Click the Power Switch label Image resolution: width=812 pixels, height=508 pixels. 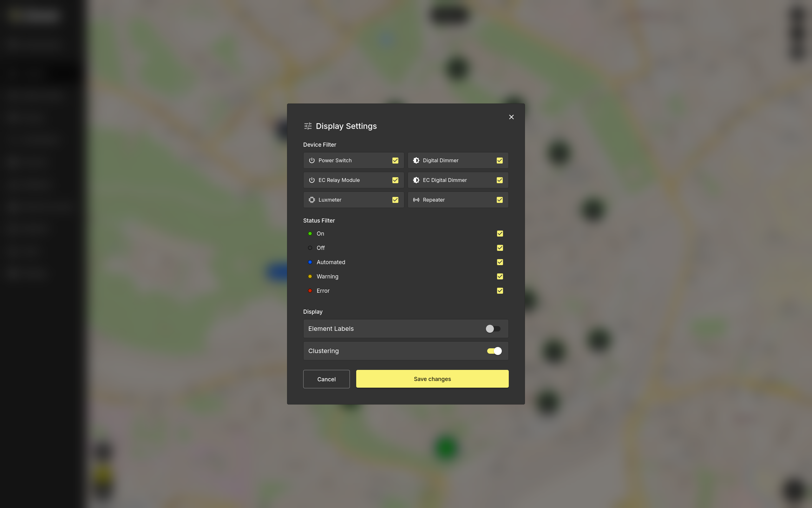tap(335, 161)
